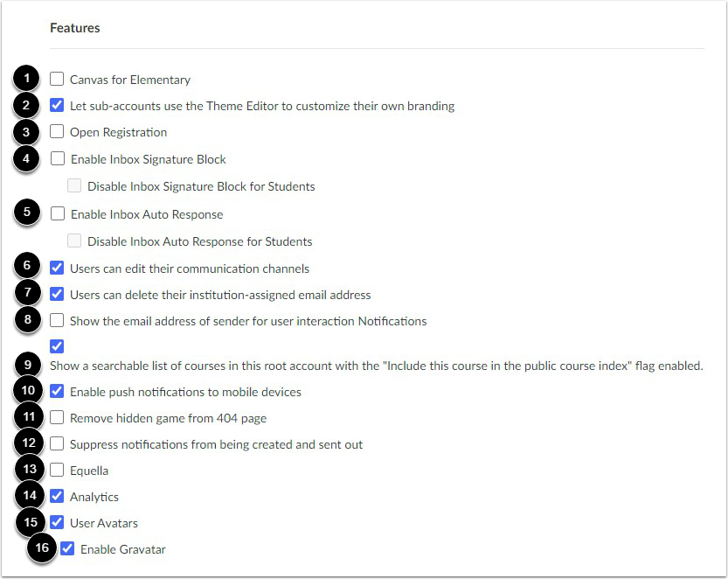Uncheck the Analytics checkbox

(57, 496)
